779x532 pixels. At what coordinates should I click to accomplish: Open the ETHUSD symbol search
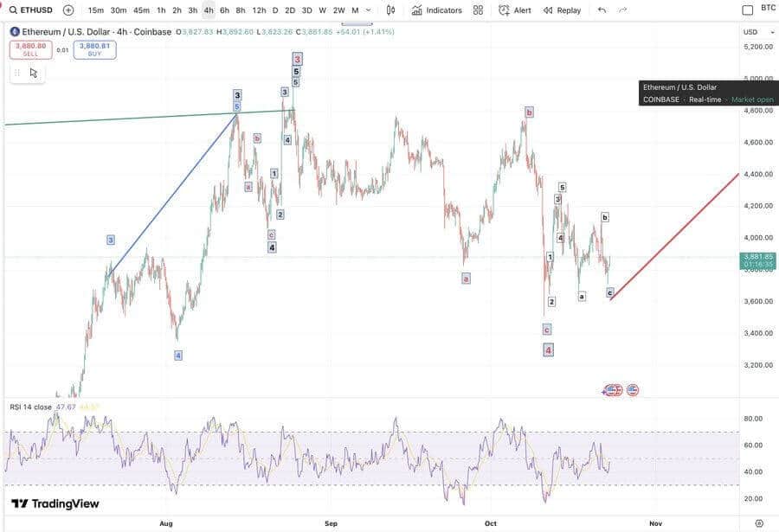coord(30,10)
